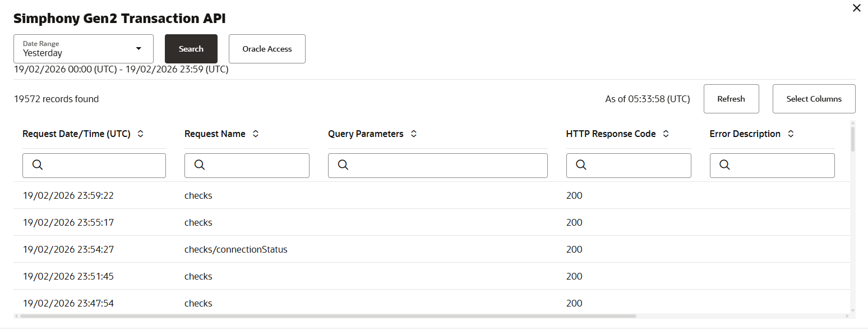Sort by HTTP Response Code icon
The width and height of the screenshot is (868, 329).
(x=666, y=134)
